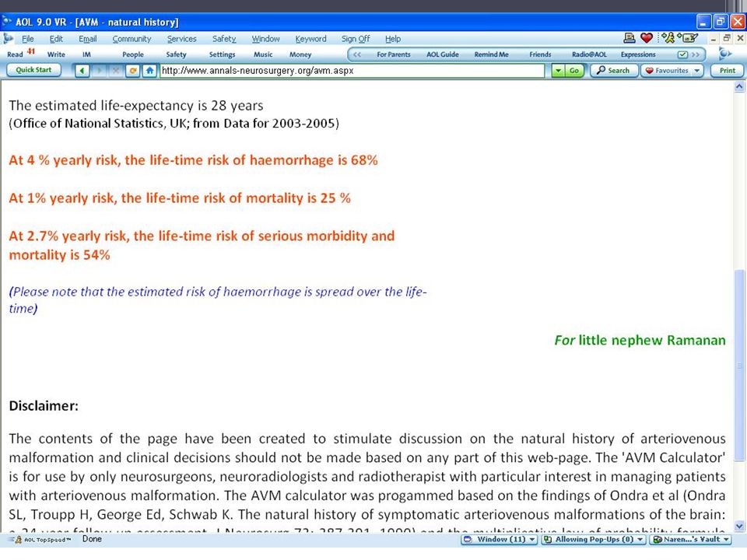Click the Quick Start button
Image resolution: width=747 pixels, height=560 pixels.
pyautogui.click(x=33, y=70)
